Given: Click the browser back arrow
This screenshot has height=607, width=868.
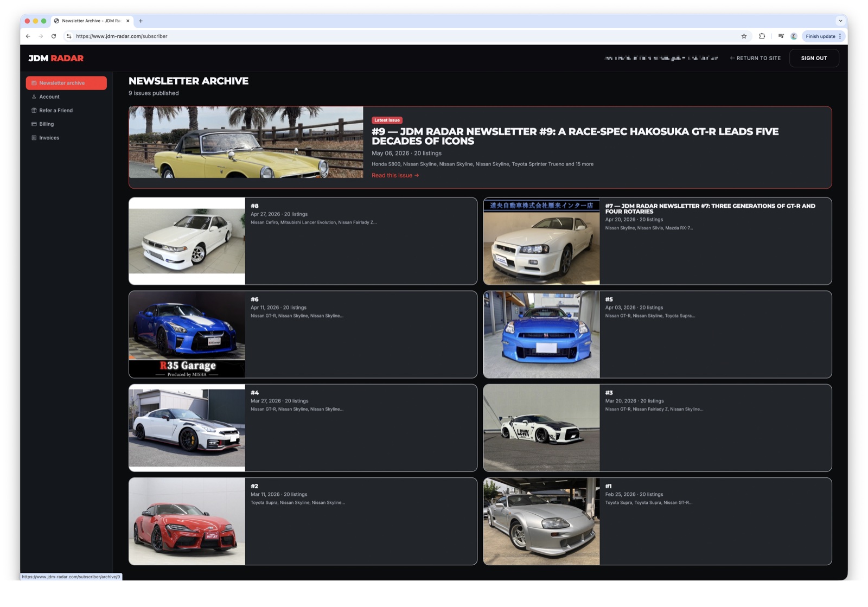Looking at the screenshot, I should point(28,36).
